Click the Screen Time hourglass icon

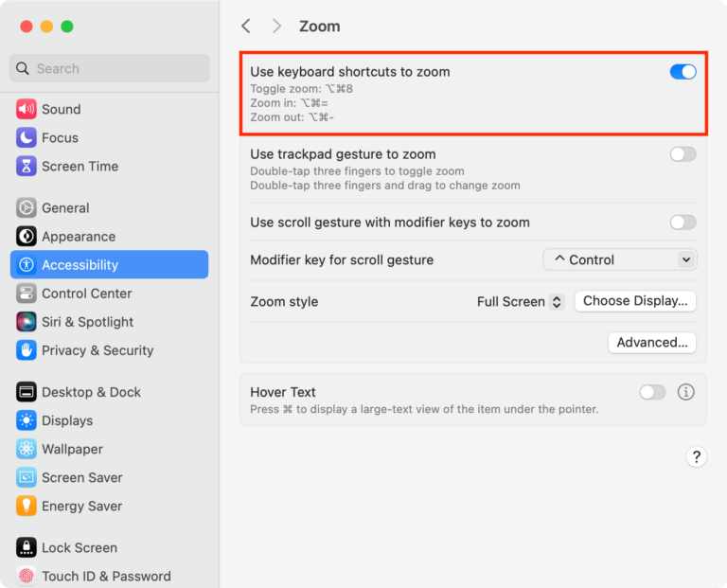pos(27,166)
